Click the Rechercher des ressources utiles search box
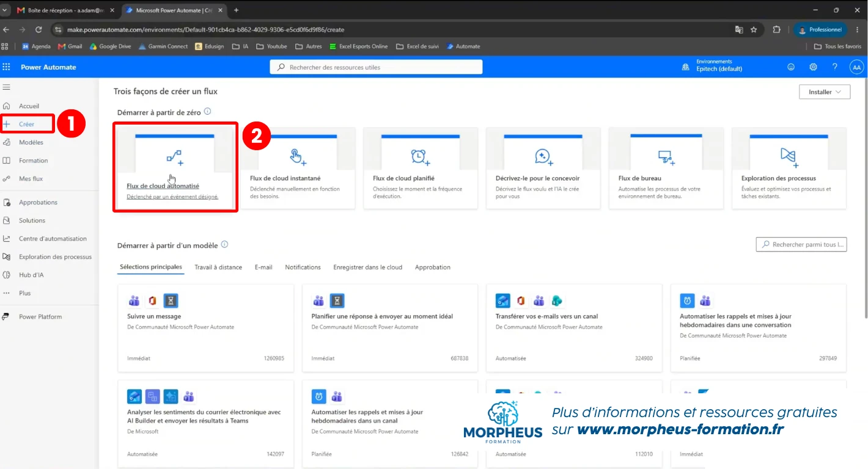 [376, 67]
